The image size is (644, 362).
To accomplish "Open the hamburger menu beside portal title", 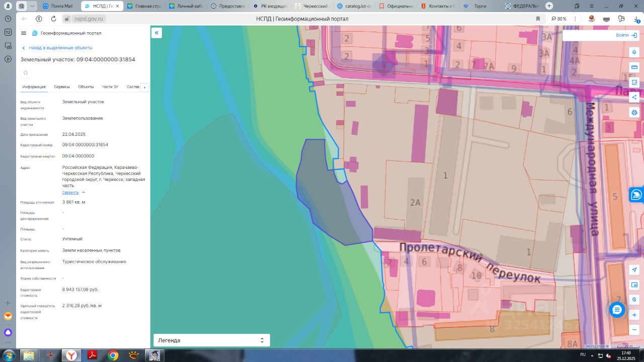I will 24,33.
